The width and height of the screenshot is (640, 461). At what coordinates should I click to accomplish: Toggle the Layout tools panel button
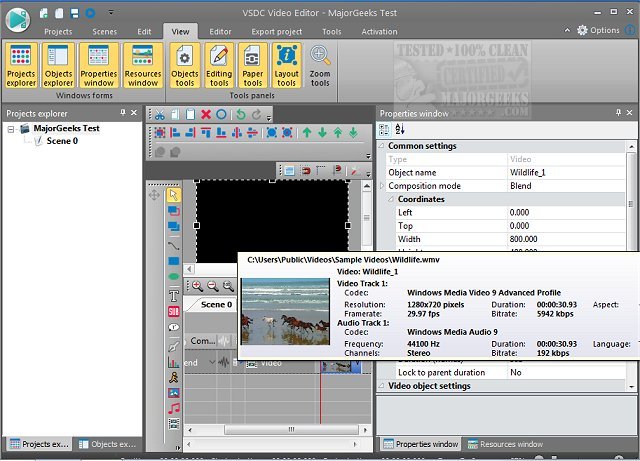[286, 67]
